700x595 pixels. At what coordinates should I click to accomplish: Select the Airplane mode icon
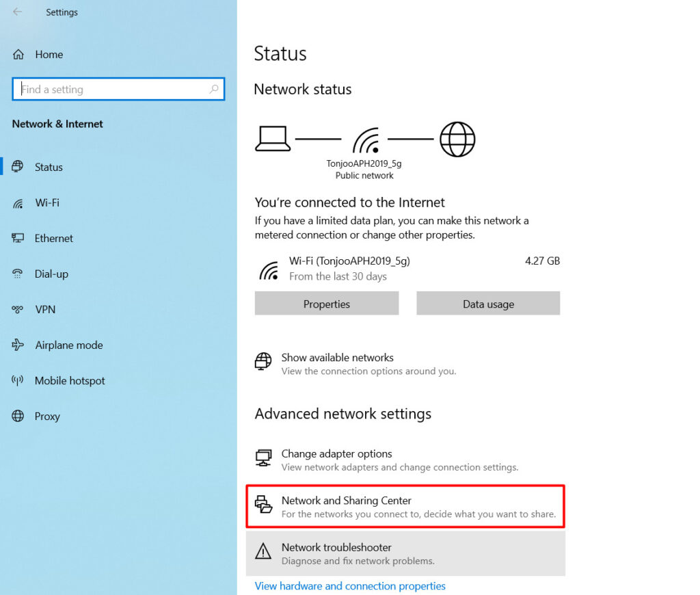[x=18, y=345]
